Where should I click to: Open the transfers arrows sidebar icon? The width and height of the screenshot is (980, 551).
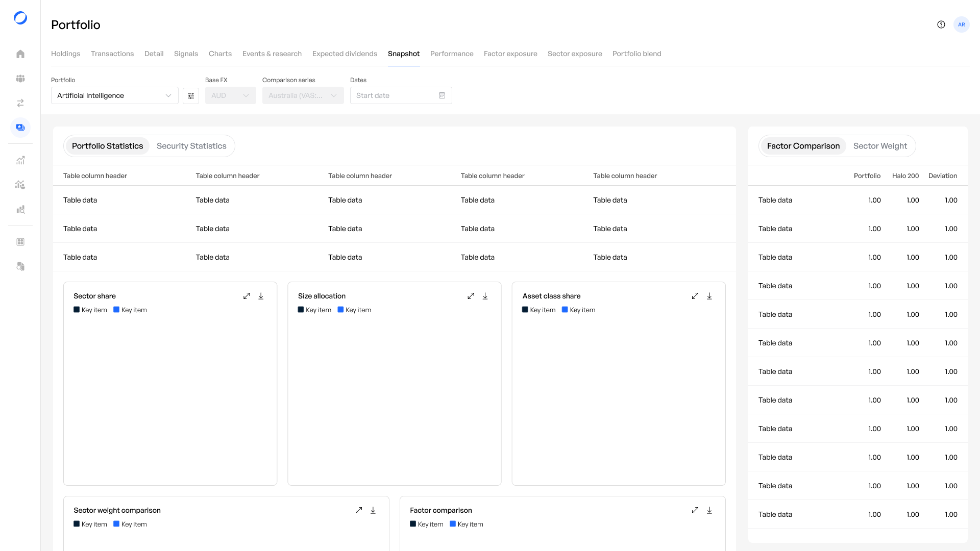click(x=20, y=103)
